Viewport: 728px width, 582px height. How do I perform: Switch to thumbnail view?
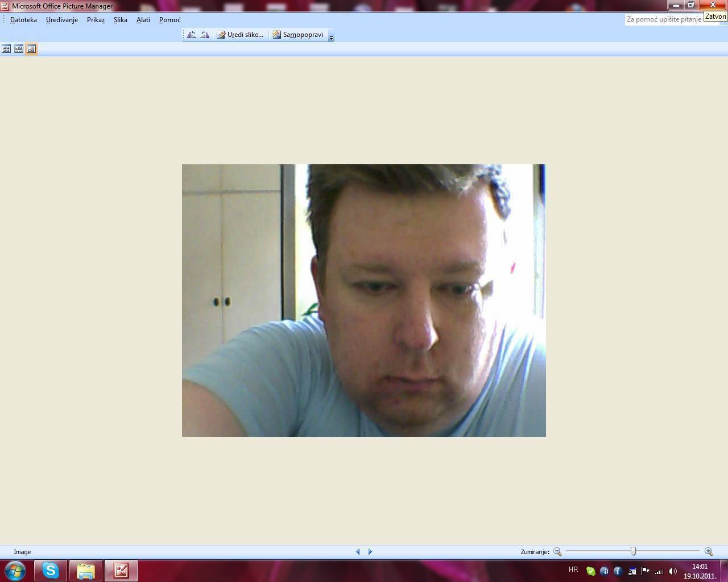point(6,49)
